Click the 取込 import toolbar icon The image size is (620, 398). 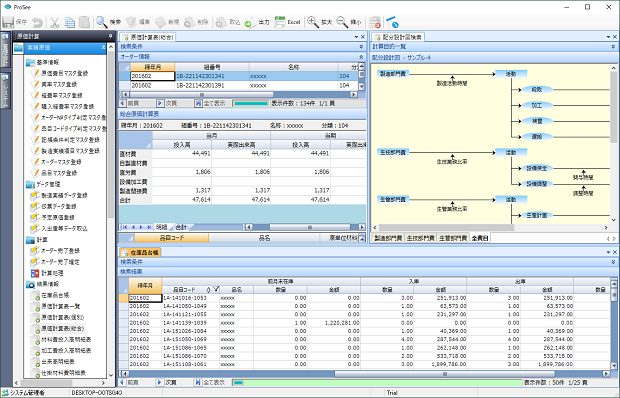point(221,22)
